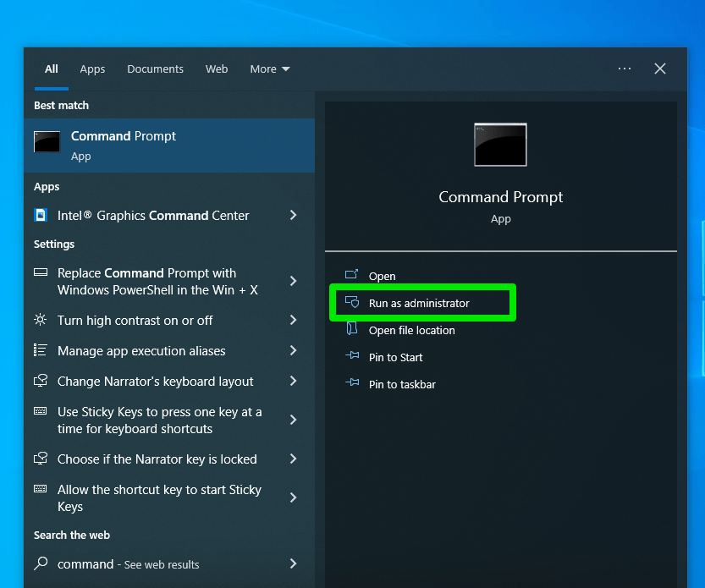The image size is (705, 588).
Task: Click the high contrast sun icon
Action: [41, 321]
